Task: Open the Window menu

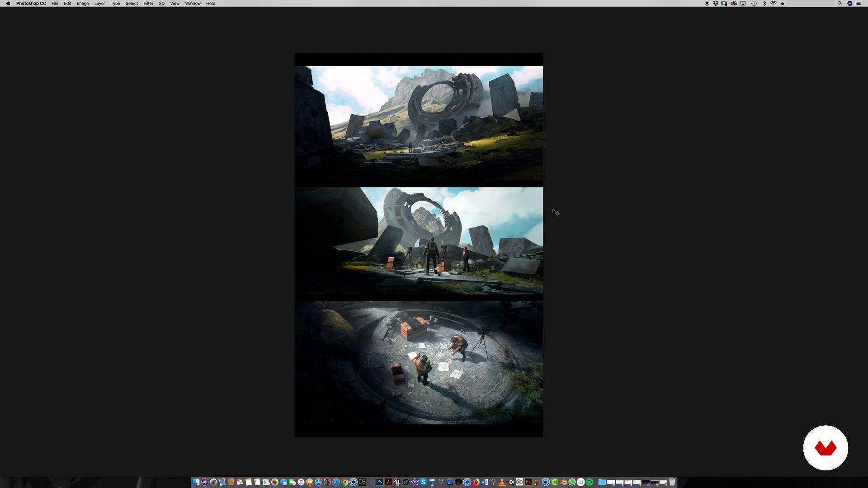Action: [x=193, y=3]
